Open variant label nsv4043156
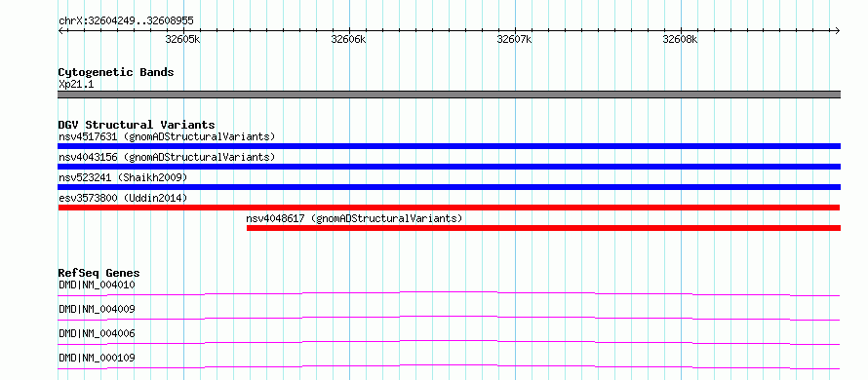 coord(167,157)
